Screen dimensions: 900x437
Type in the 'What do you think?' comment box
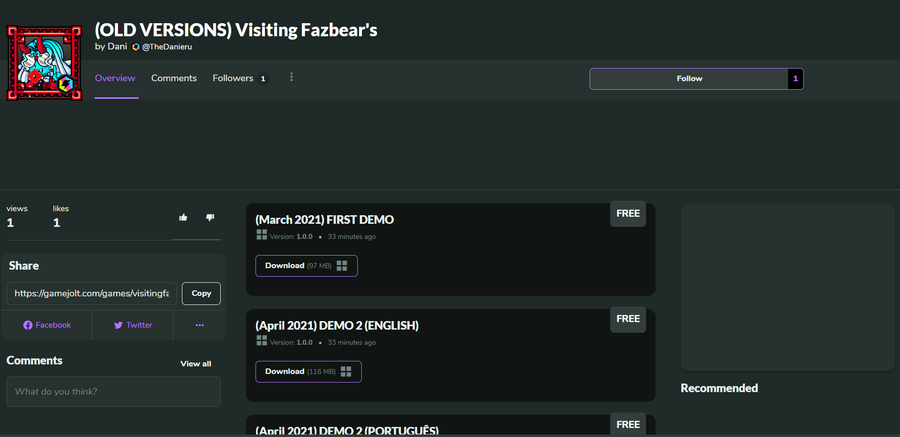tap(113, 391)
